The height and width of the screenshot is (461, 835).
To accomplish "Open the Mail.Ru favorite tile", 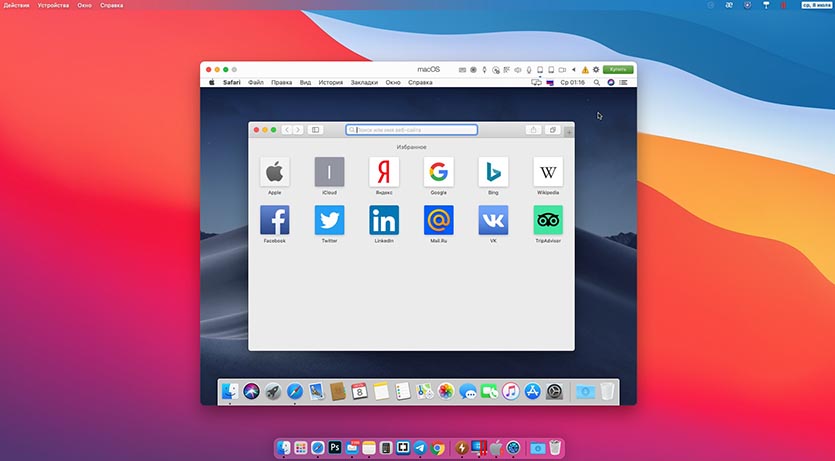I will pyautogui.click(x=439, y=220).
